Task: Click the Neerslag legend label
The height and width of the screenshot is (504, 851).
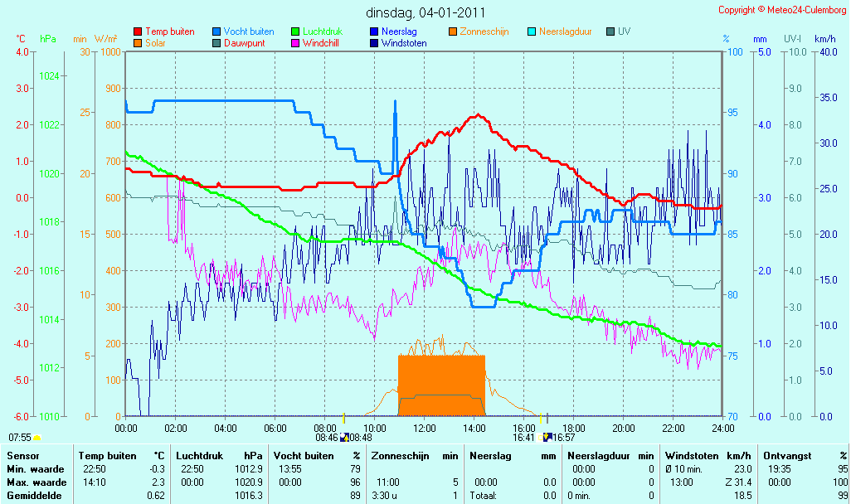Action: pyautogui.click(x=399, y=32)
